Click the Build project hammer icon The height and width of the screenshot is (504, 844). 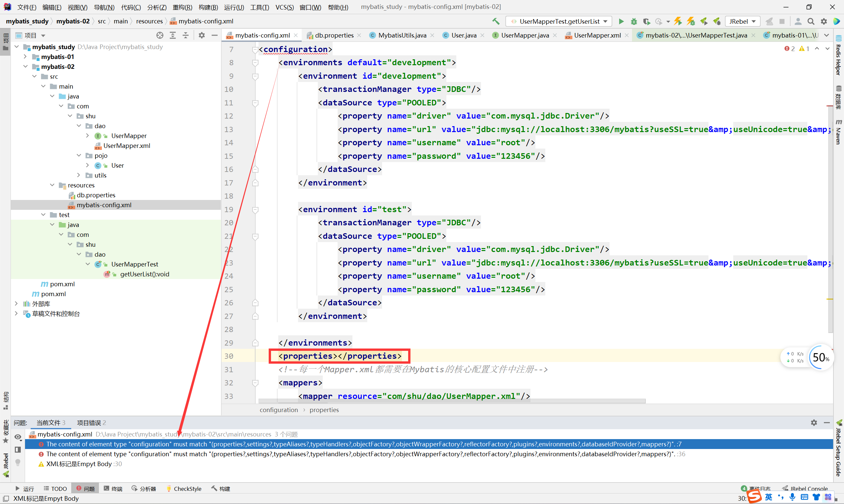(496, 21)
